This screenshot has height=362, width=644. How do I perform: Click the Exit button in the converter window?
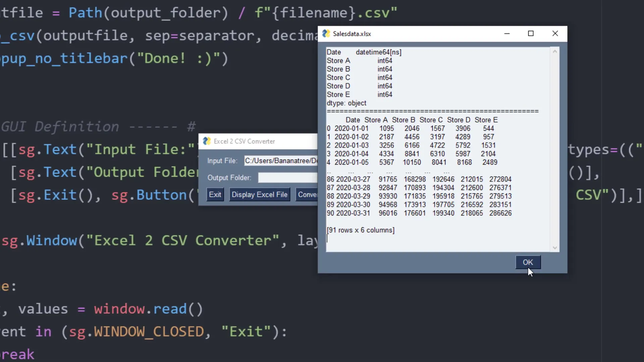[215, 194]
